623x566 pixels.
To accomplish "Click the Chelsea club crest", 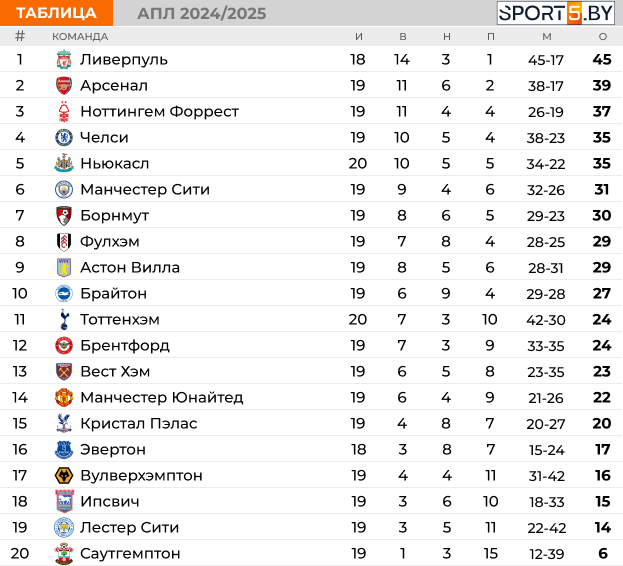I will click(64, 137).
